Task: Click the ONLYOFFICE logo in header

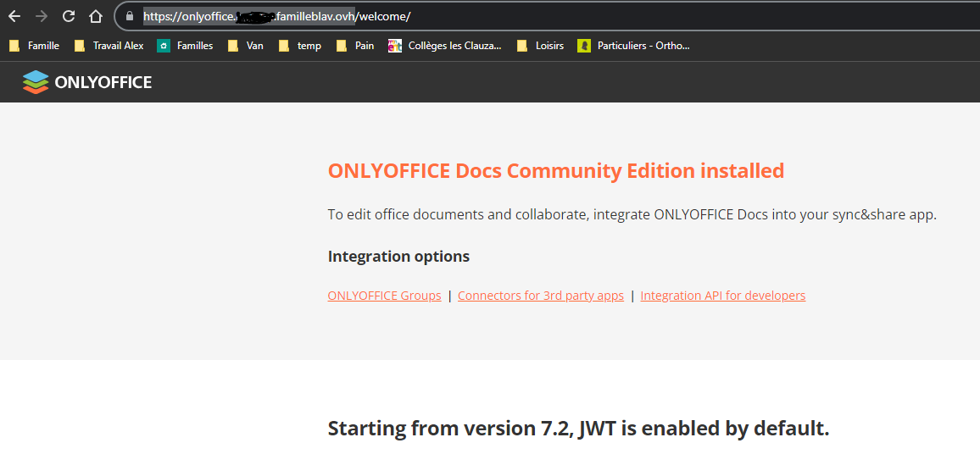Action: (86, 82)
